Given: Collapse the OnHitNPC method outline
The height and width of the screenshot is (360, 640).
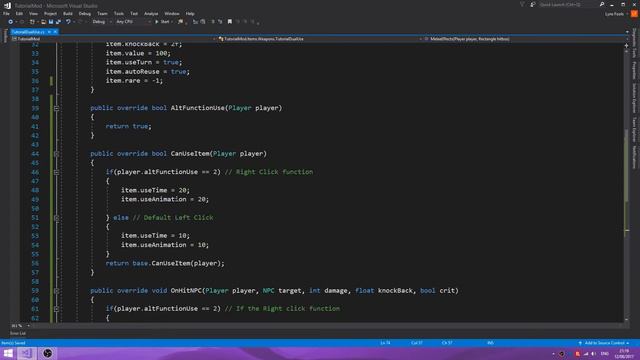Looking at the screenshot, I should pyautogui.click(x=56, y=291).
